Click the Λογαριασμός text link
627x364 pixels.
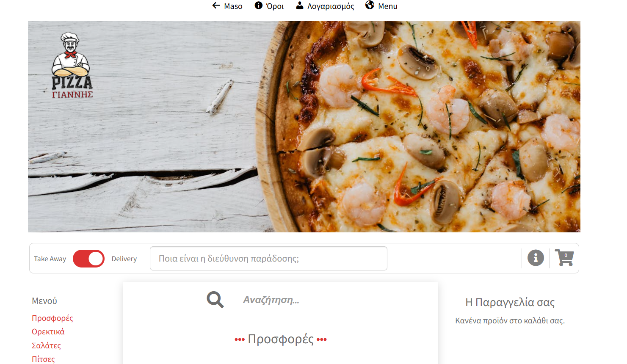pyautogui.click(x=331, y=6)
